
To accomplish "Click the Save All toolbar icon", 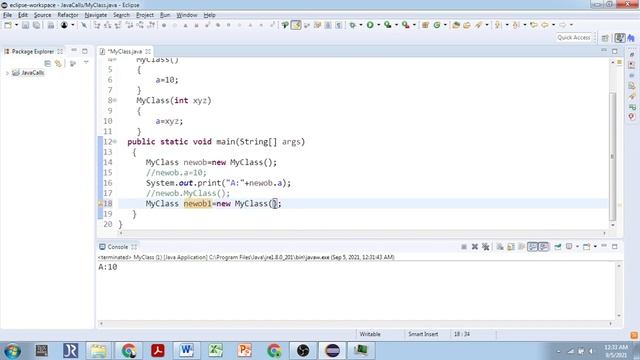I will pyautogui.click(x=36, y=25).
